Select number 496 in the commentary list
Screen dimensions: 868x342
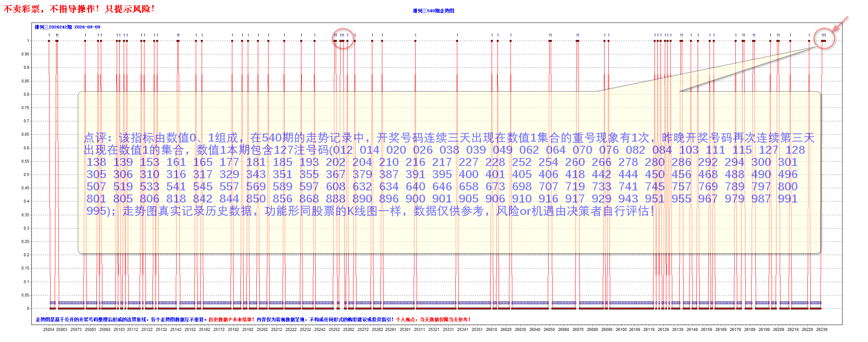(x=788, y=175)
